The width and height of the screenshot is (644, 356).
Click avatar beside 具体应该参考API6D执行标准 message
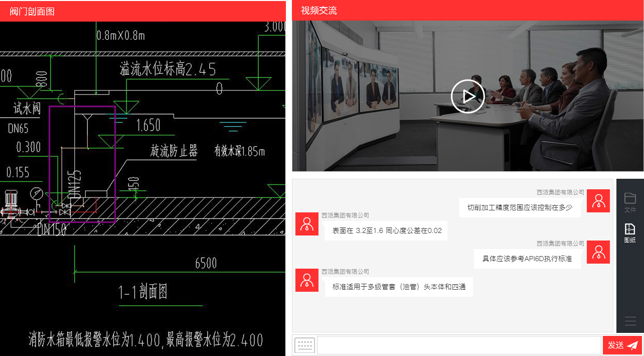[x=598, y=252]
